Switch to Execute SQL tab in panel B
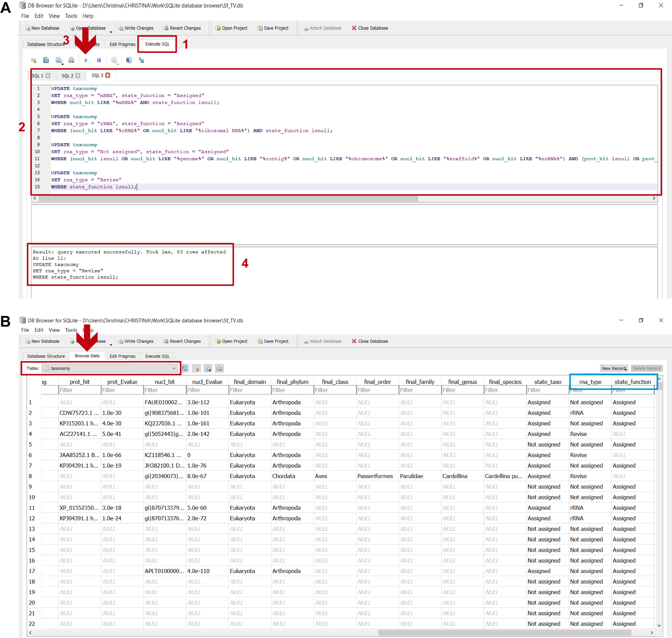 [157, 356]
